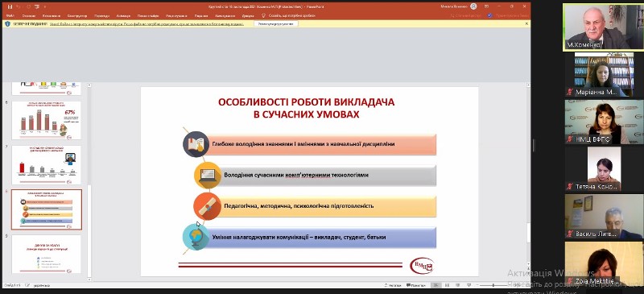Screen dimensions: 644x294
Task: Click the Share button in ribbon
Action: point(465,15)
